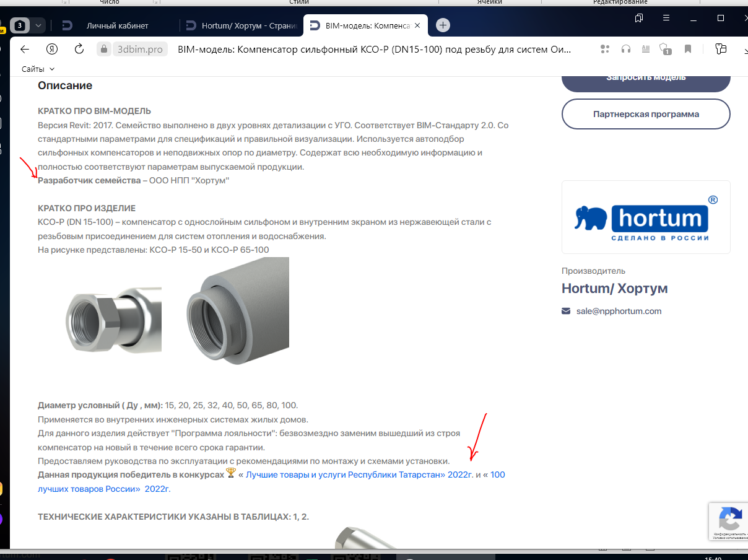Open the tab group counter showing 3

pyautogui.click(x=20, y=25)
